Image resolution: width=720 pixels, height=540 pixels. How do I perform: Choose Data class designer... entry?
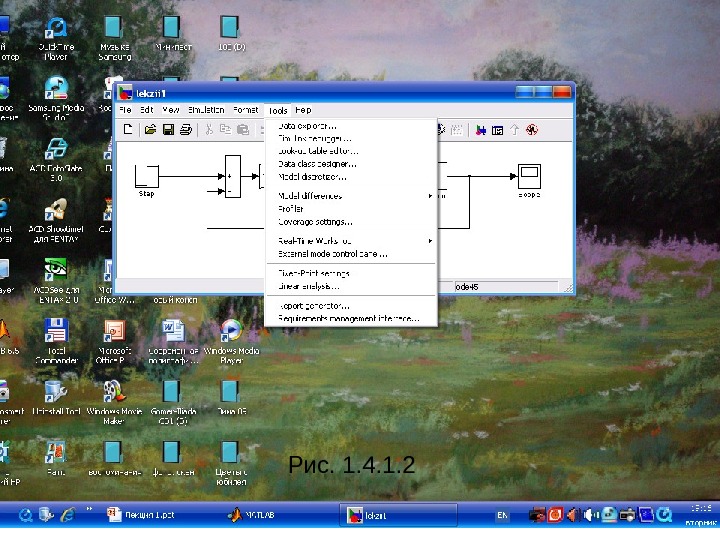click(x=351, y=164)
